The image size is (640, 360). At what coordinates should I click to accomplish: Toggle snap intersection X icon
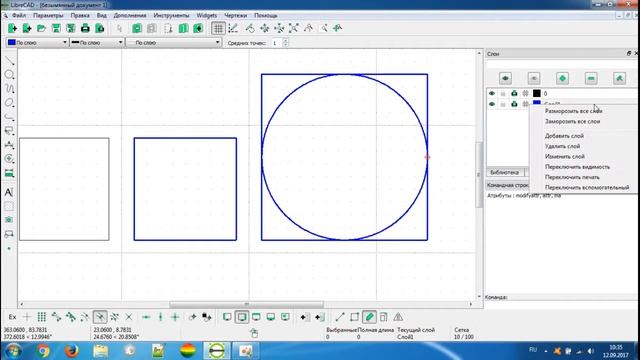click(129, 317)
